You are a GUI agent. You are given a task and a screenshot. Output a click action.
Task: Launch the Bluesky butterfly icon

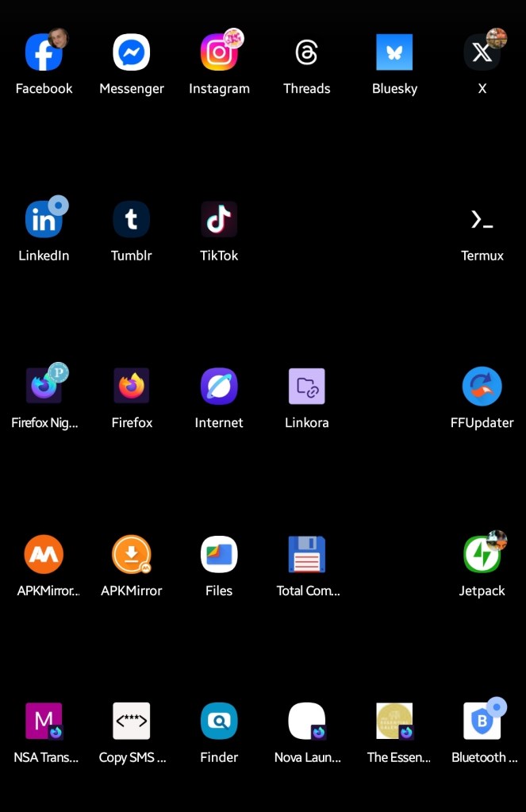click(394, 53)
